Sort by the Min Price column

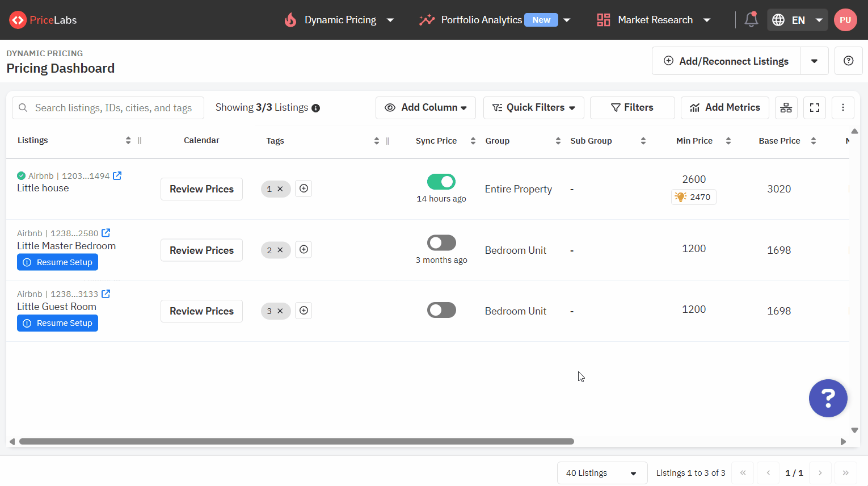pyautogui.click(x=728, y=141)
